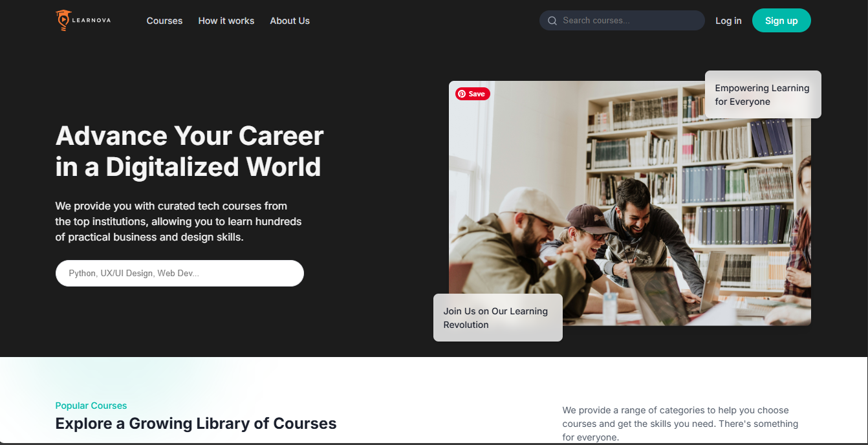Click the magnifier icon in the header search

552,21
